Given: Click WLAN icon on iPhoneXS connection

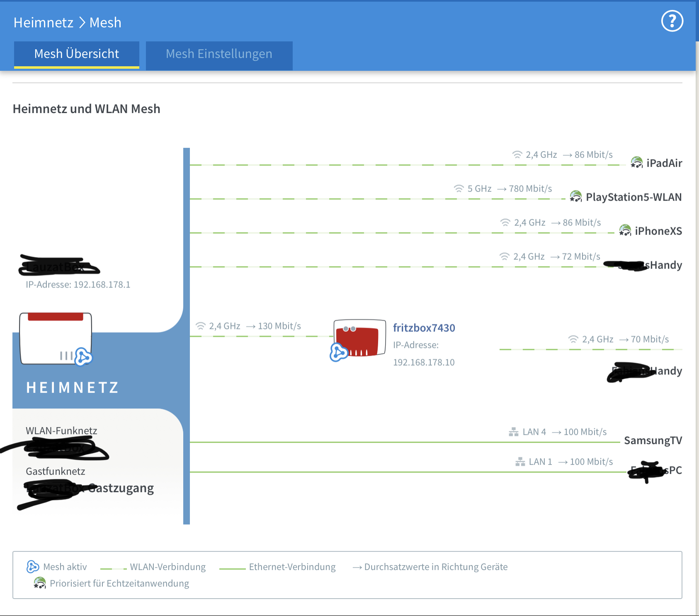Looking at the screenshot, I should (505, 222).
